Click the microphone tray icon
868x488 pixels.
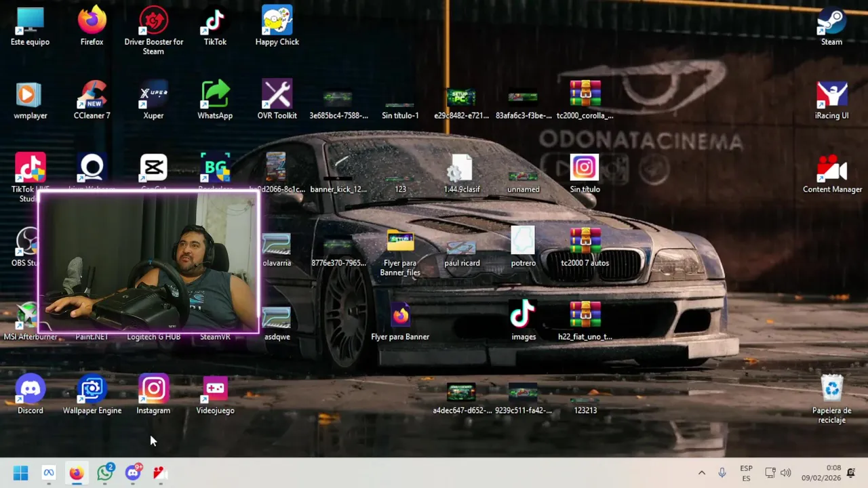[x=722, y=472]
